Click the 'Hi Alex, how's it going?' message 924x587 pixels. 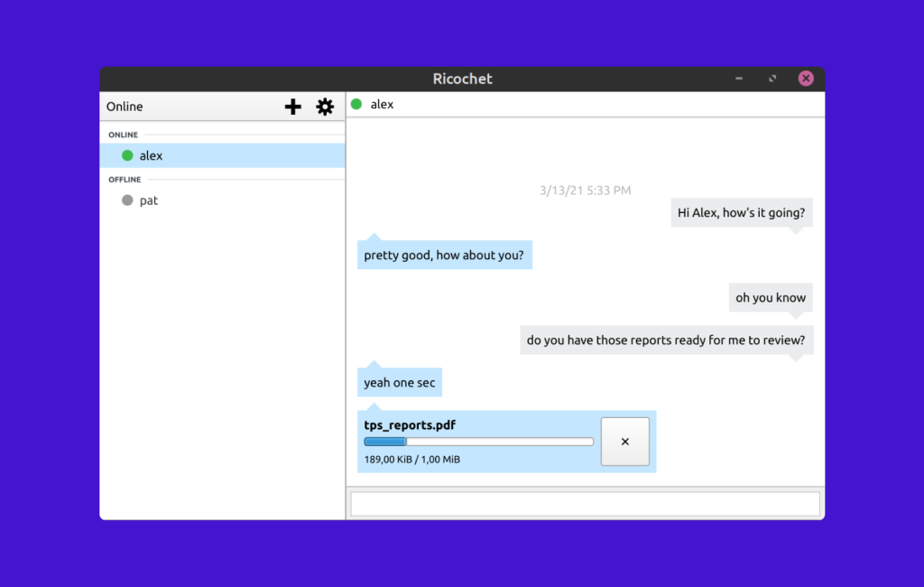tap(742, 212)
